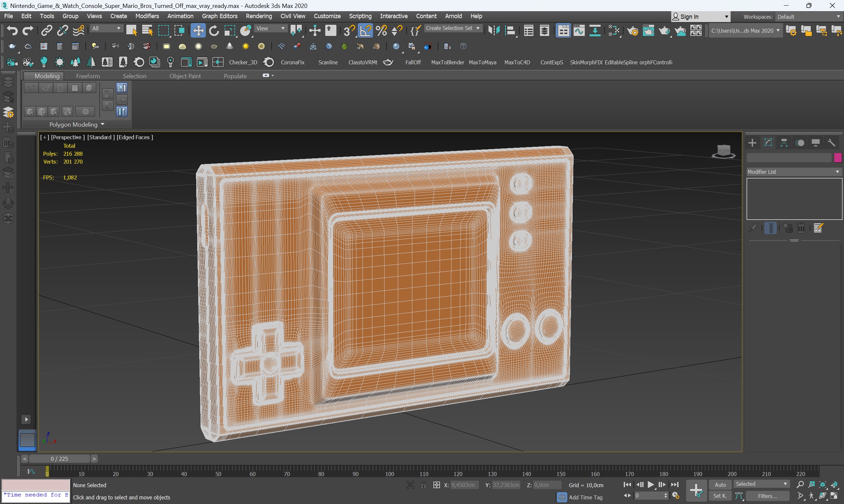Open the Rendering menu
Screen dimensions: 844x504
tap(259, 16)
